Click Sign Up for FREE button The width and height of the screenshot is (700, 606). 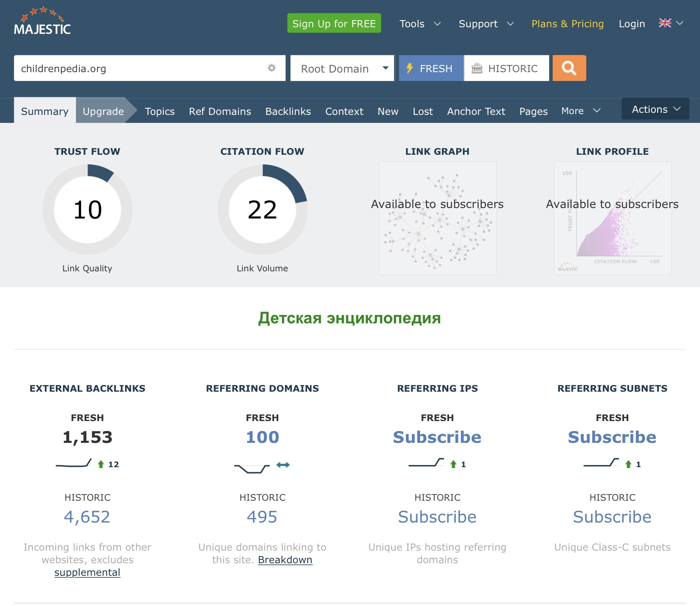[x=334, y=23]
